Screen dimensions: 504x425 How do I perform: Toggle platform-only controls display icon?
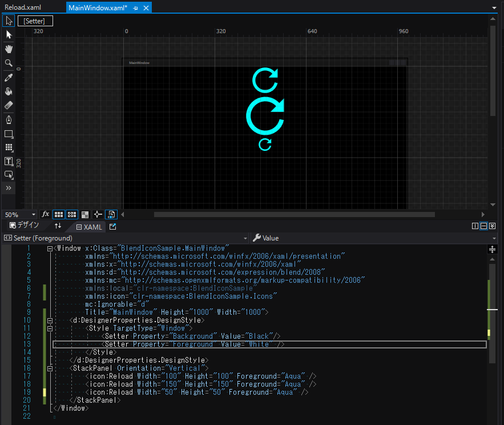pos(111,214)
